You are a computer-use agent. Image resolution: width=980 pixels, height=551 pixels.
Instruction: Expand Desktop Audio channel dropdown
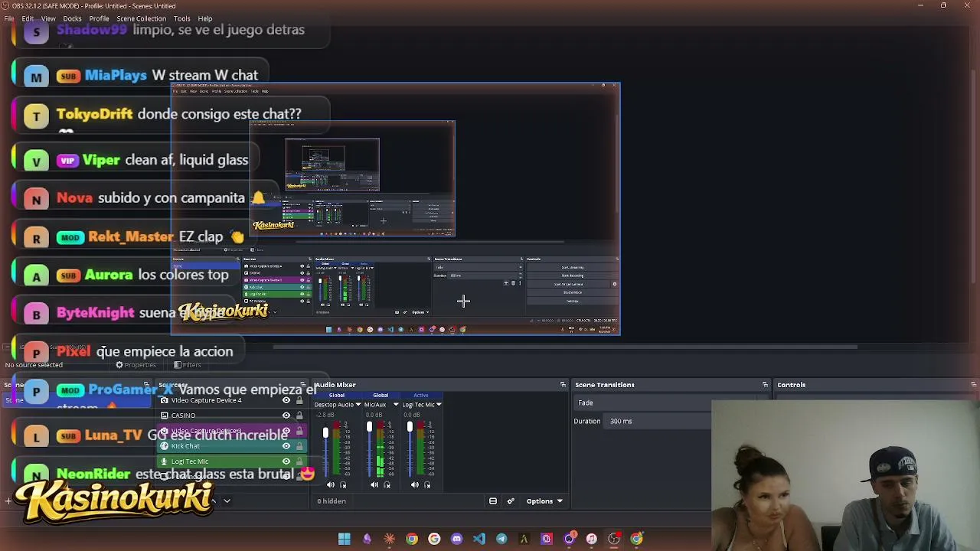point(358,405)
